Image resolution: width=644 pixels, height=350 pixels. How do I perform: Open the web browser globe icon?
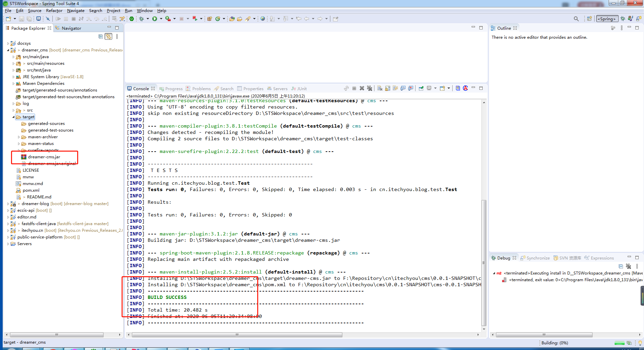(263, 19)
